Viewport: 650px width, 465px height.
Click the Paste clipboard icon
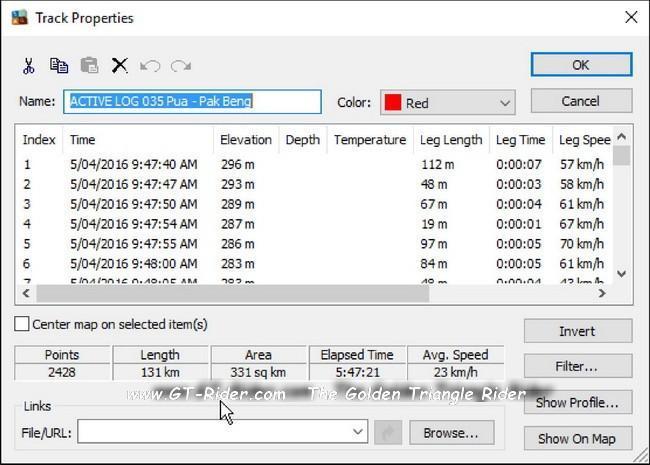(89, 66)
